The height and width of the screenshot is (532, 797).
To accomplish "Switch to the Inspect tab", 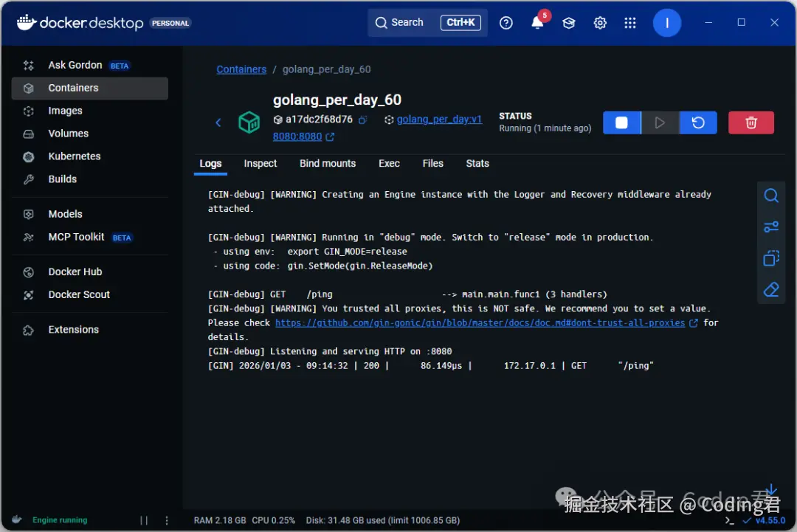I will pos(261,164).
